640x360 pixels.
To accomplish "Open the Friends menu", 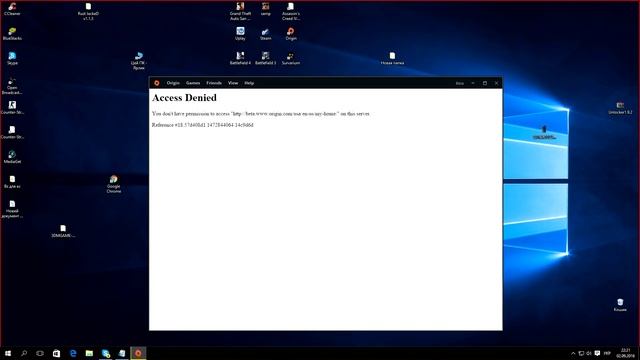I will [x=214, y=83].
